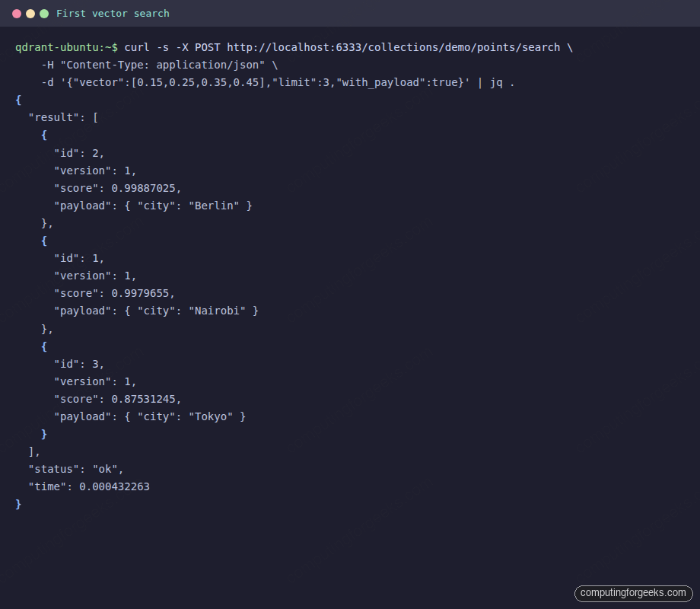Click the localhost:6333 search URL in command
This screenshot has width=700, height=609.
pyautogui.click(x=393, y=47)
